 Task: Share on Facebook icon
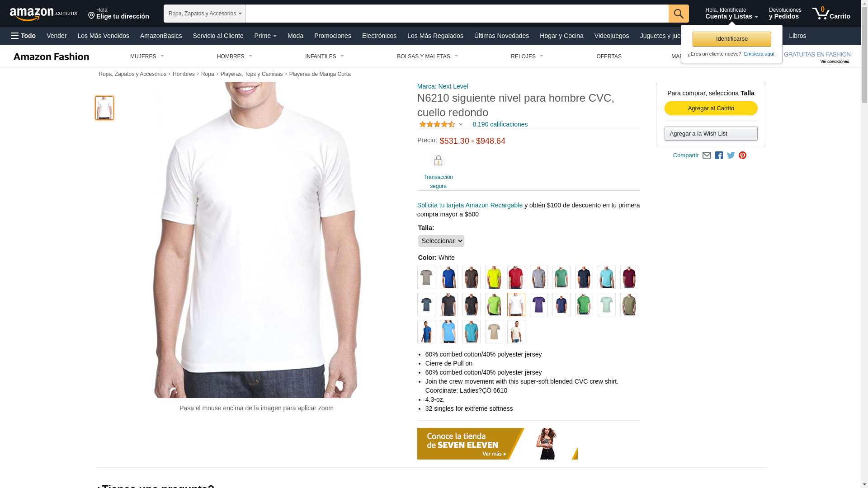click(x=719, y=155)
